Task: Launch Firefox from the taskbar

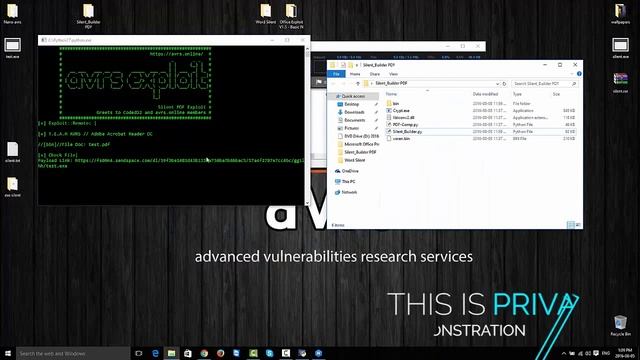Action: (220, 353)
